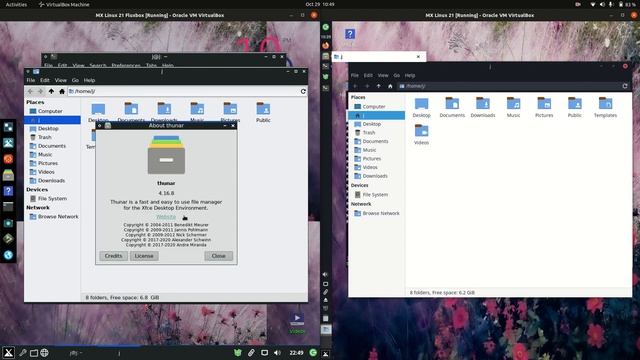
Task: Click paperclip icon in Fluxbox taskbar tray
Action: pos(251,353)
